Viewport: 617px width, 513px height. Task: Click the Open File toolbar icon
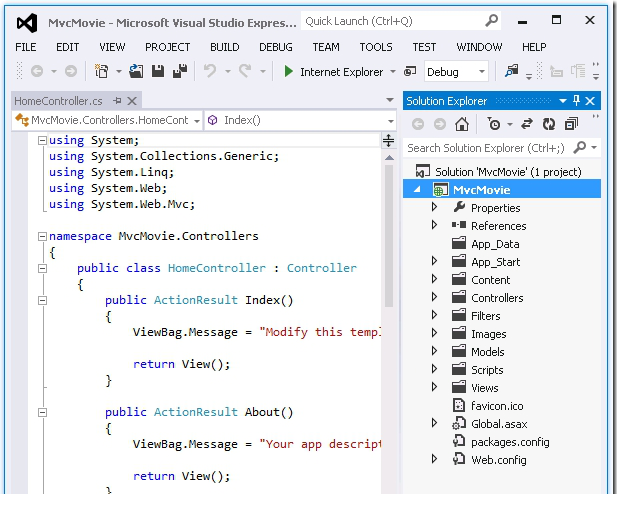point(136,71)
